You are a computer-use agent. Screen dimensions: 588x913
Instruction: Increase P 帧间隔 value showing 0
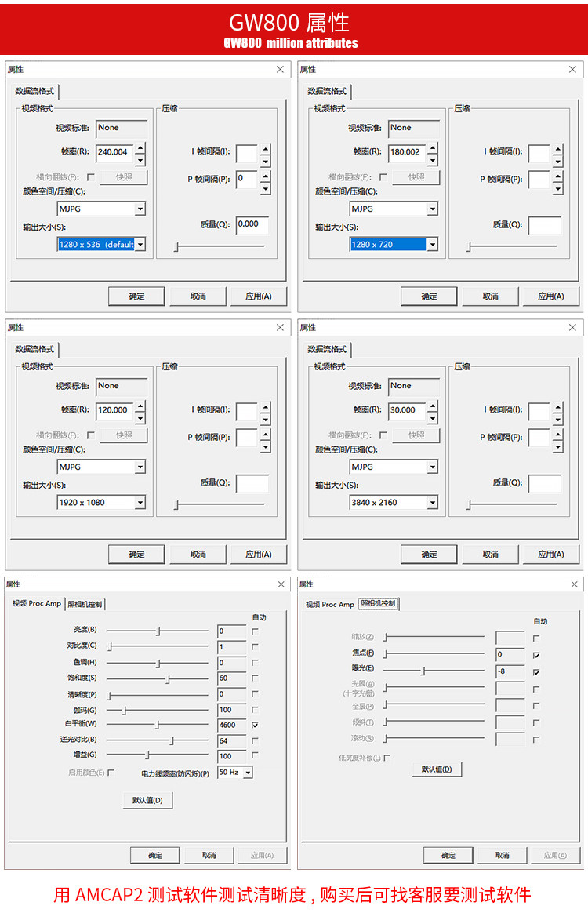[266, 175]
